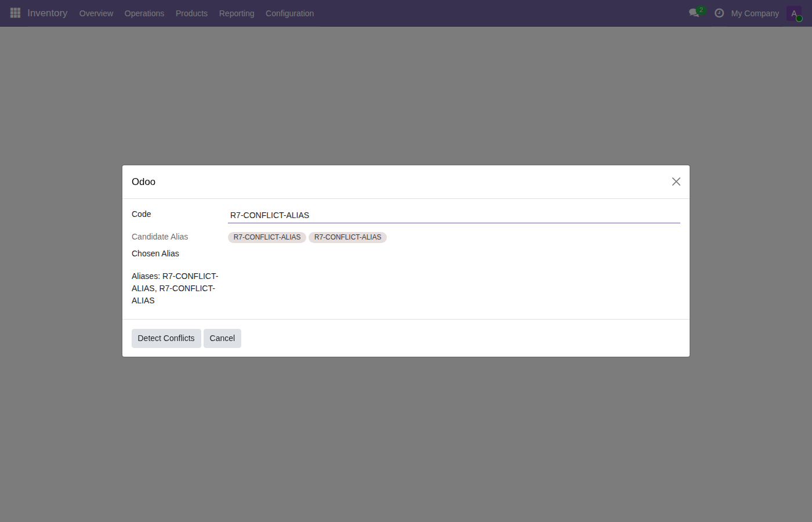
Task: Click the Aliases summary text
Action: point(175,288)
